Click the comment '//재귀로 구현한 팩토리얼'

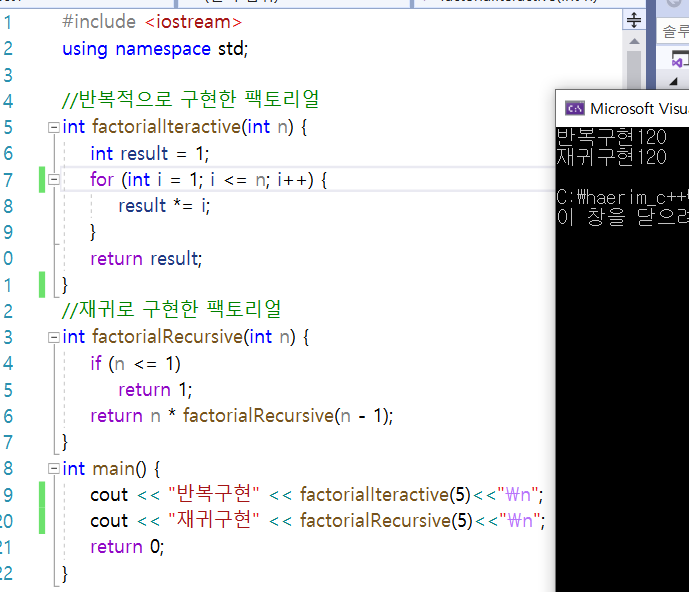point(171,309)
